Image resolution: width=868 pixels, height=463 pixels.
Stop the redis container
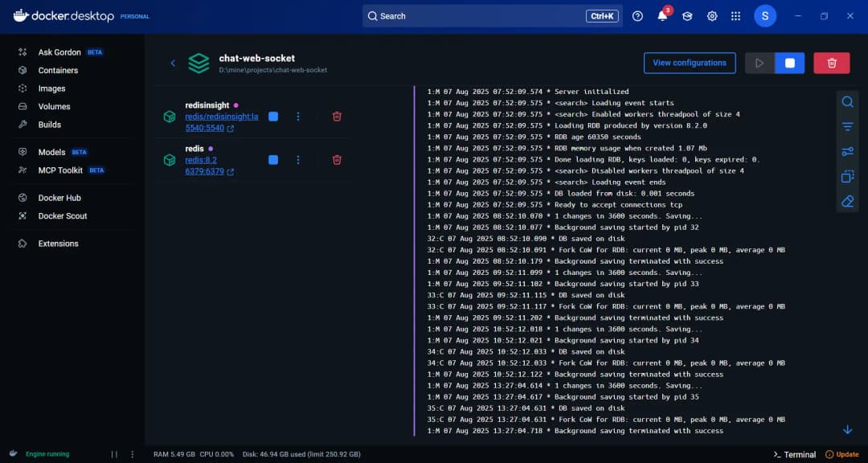click(x=273, y=160)
